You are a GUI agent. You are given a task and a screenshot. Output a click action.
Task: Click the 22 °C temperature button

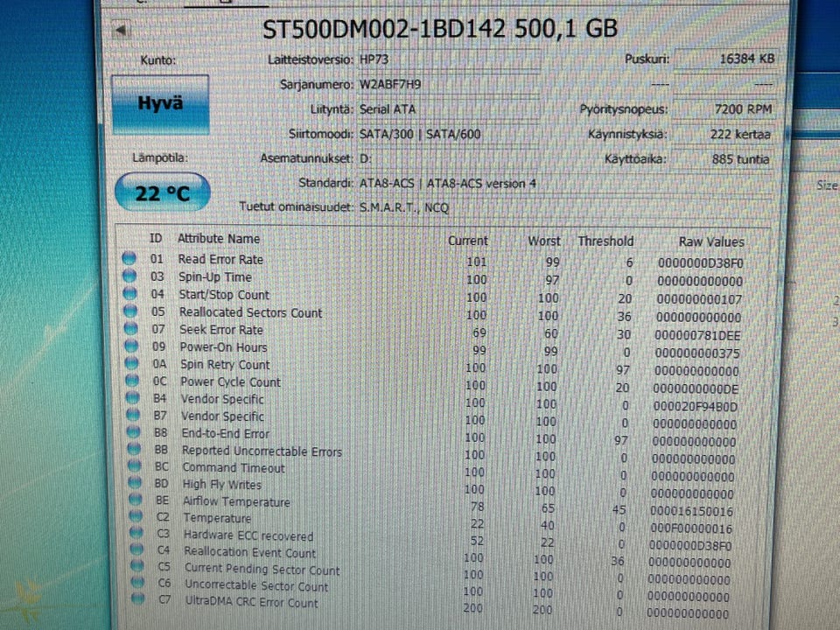click(x=163, y=192)
